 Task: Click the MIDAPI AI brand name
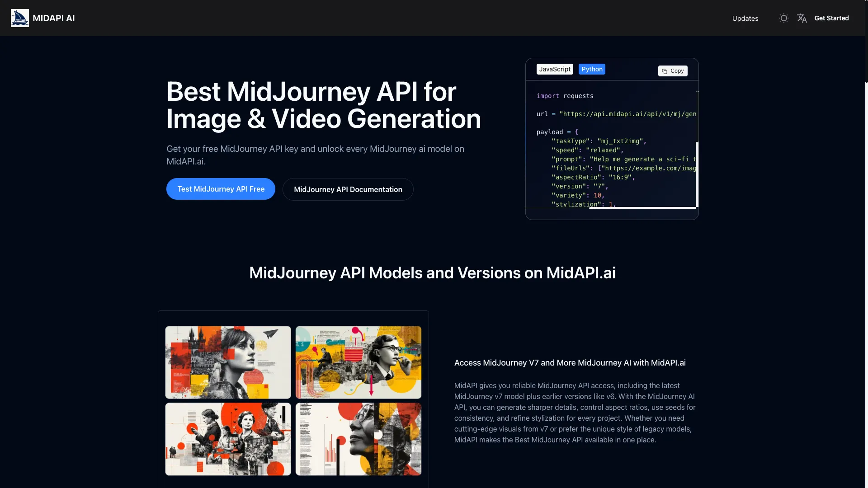tap(54, 18)
